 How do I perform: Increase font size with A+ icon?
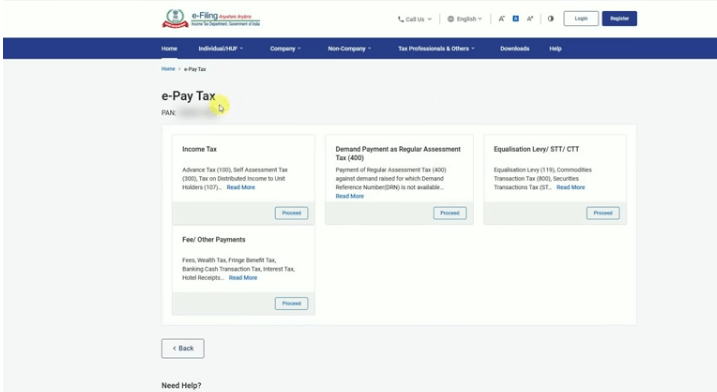[530, 19]
